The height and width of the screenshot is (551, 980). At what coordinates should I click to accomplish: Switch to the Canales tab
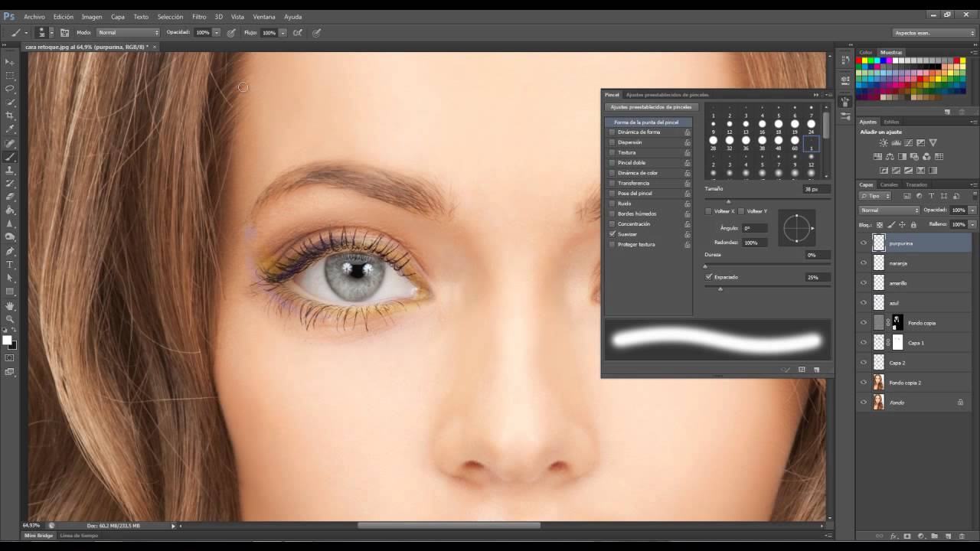[x=889, y=184]
